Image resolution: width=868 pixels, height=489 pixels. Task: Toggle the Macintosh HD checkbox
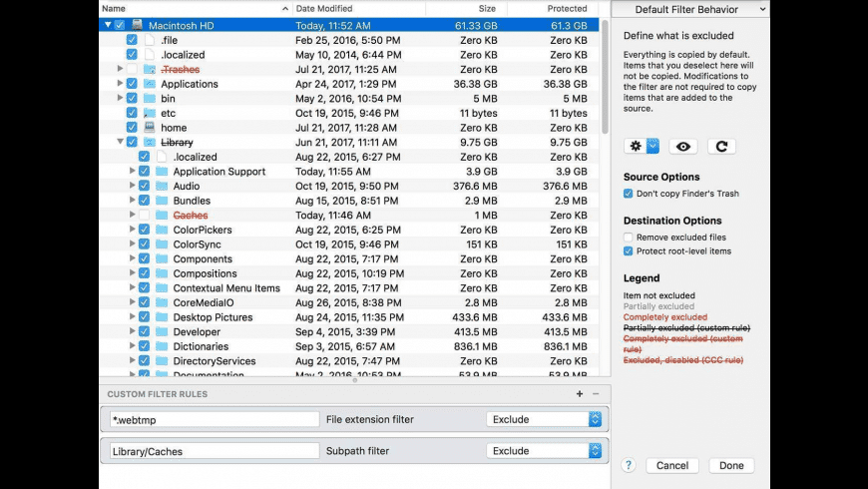pos(120,25)
